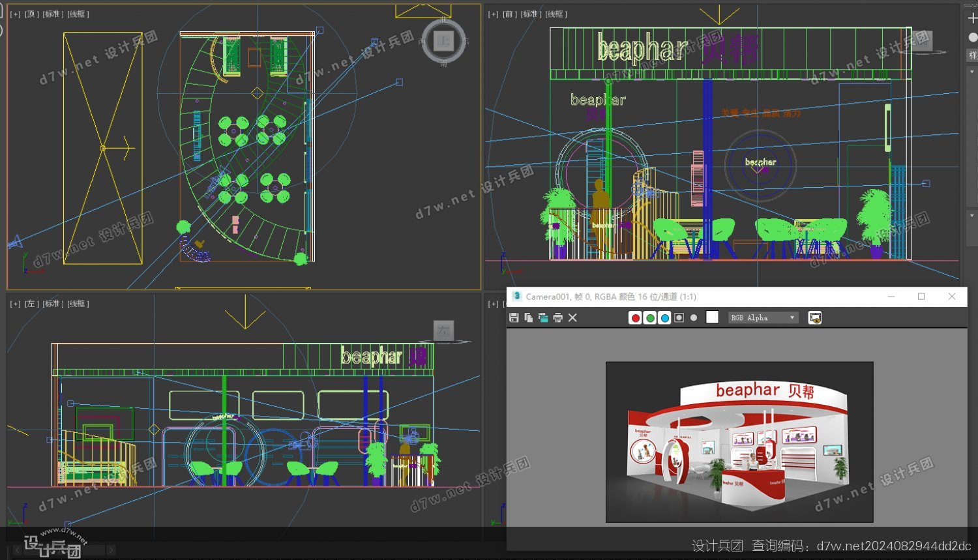Close the Camera001 render window
The height and width of the screenshot is (560, 978).
coord(952,296)
